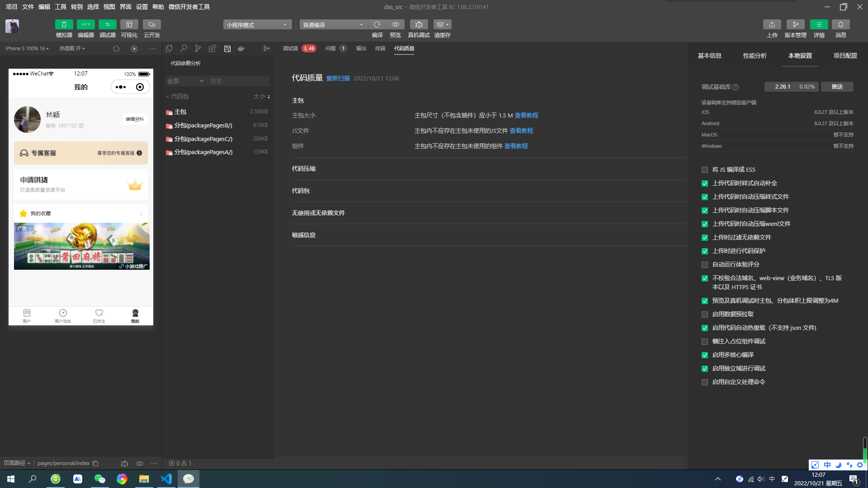
Task: Click the Upload (上传) icon
Action: coord(772,24)
